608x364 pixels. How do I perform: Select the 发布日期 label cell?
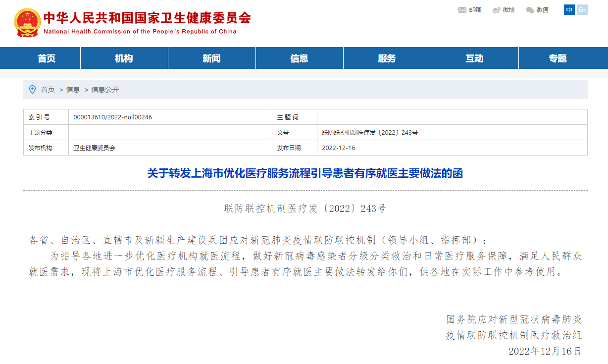[295, 148]
